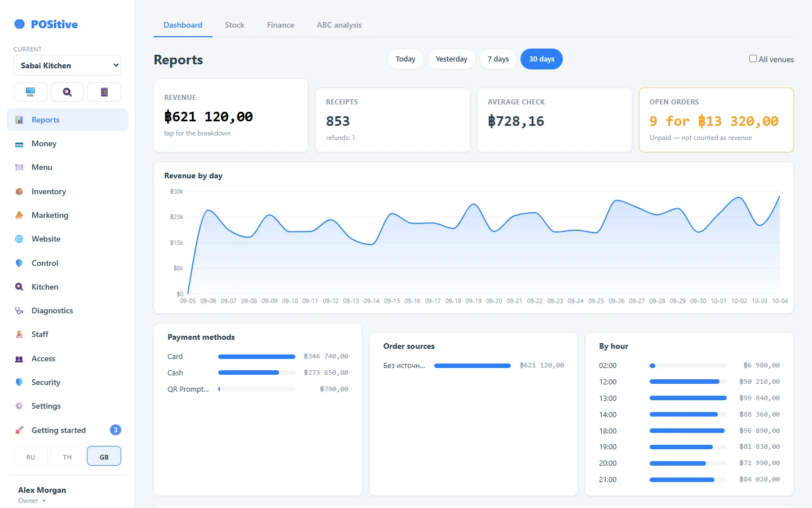Select the Yesterday period filter
The height and width of the screenshot is (508, 812).
pyautogui.click(x=452, y=59)
